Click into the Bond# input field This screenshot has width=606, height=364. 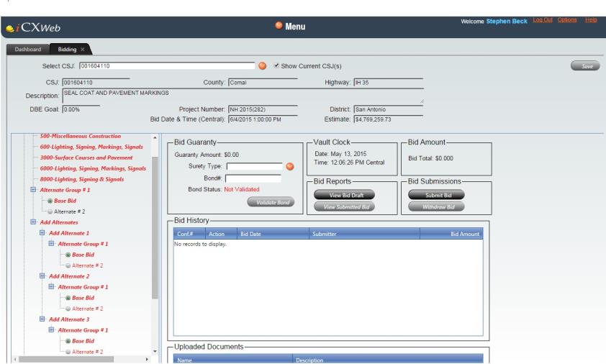click(253, 178)
